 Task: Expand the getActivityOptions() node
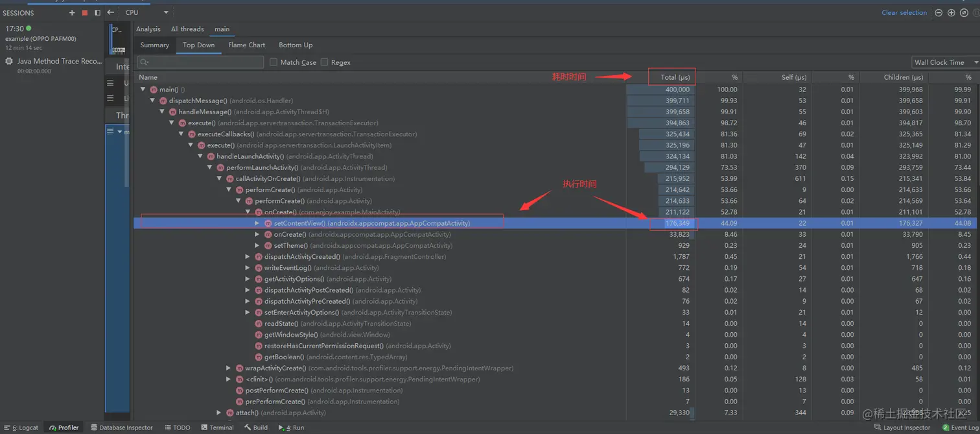pyautogui.click(x=248, y=279)
